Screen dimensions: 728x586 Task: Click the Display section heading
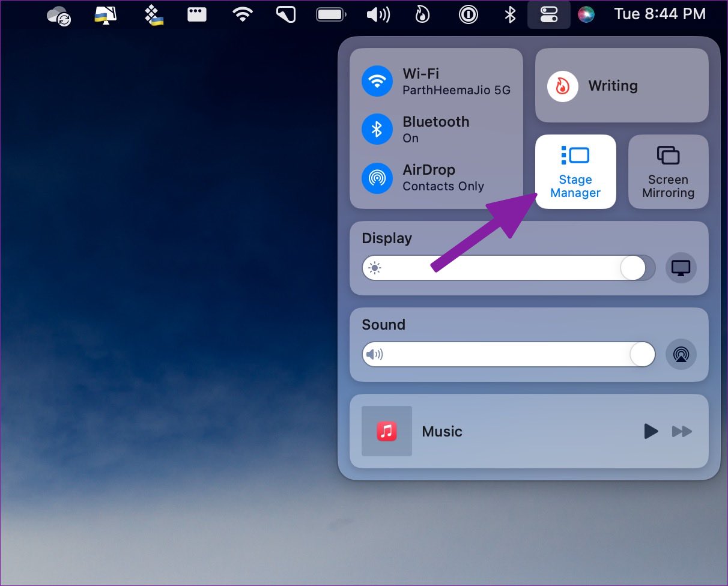[x=387, y=238]
